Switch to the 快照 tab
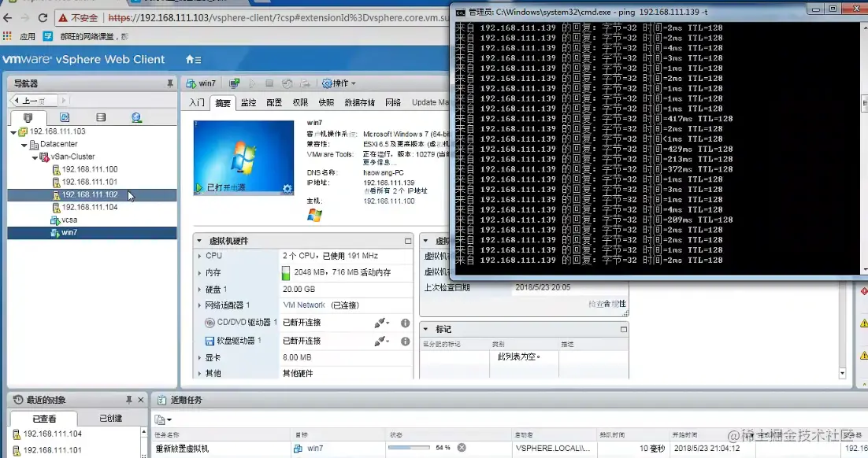The height and width of the screenshot is (458, 868). coord(326,102)
